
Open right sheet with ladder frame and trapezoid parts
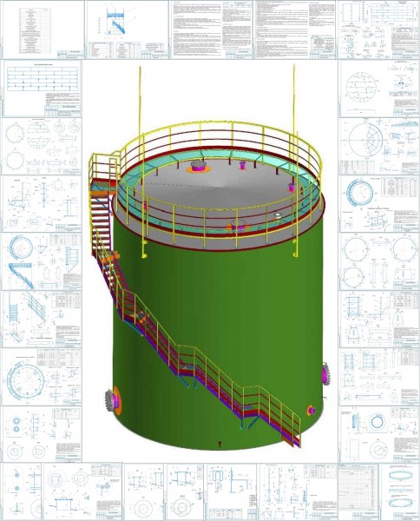pyautogui.click(x=379, y=319)
